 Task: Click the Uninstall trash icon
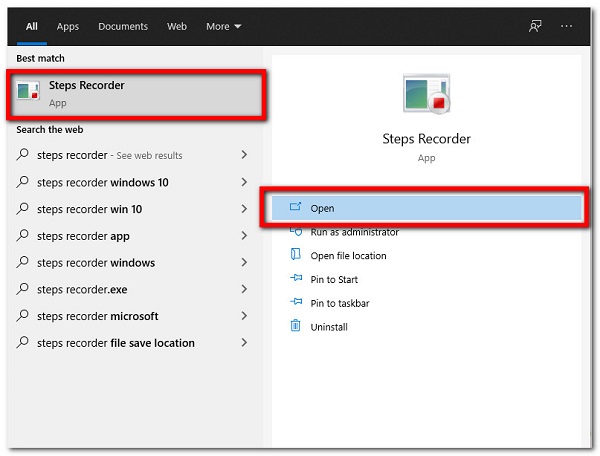295,326
